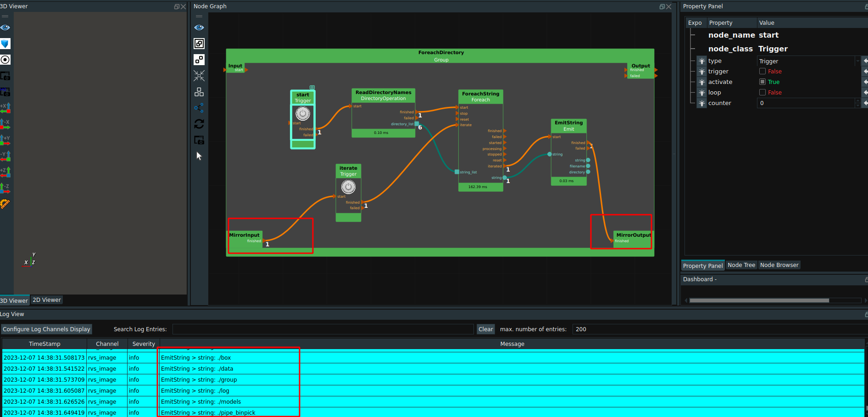Image resolution: width=868 pixels, height=417 pixels.
Task: Float the 3D Viewer panel with undock icon
Action: tap(177, 6)
